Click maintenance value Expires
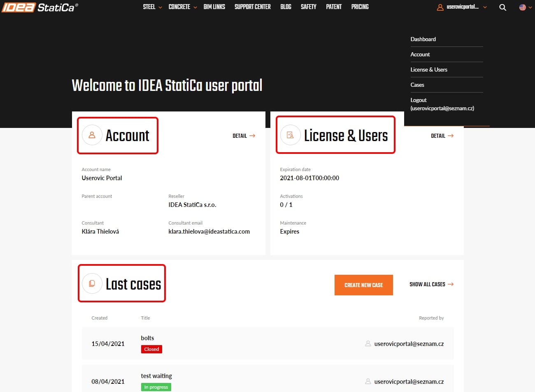 (290, 232)
